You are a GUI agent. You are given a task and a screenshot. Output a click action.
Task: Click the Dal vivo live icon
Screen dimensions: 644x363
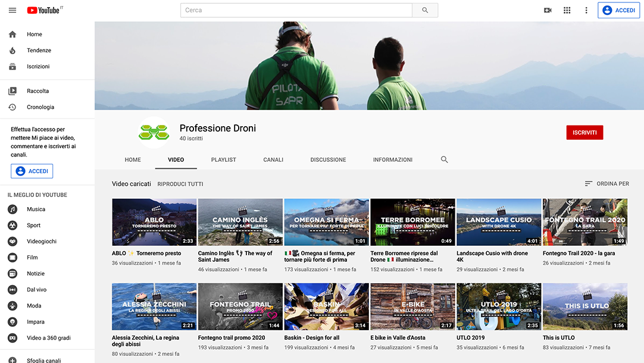(x=12, y=289)
